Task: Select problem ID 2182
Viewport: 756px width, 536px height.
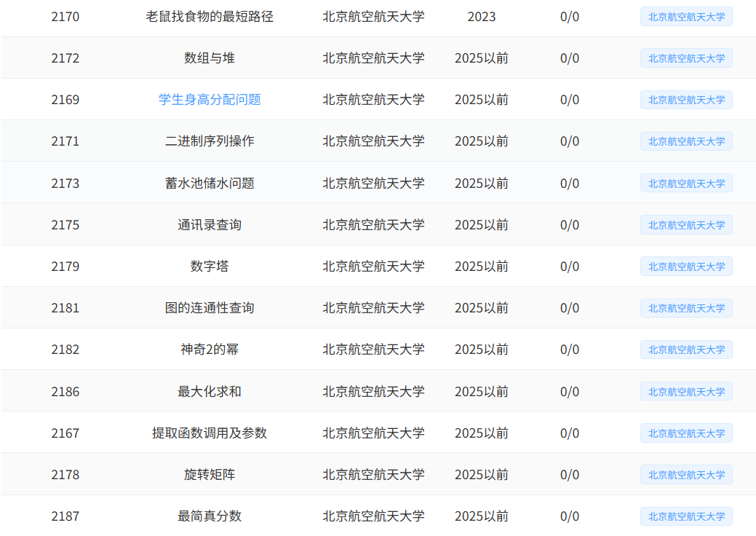Action: pos(65,350)
